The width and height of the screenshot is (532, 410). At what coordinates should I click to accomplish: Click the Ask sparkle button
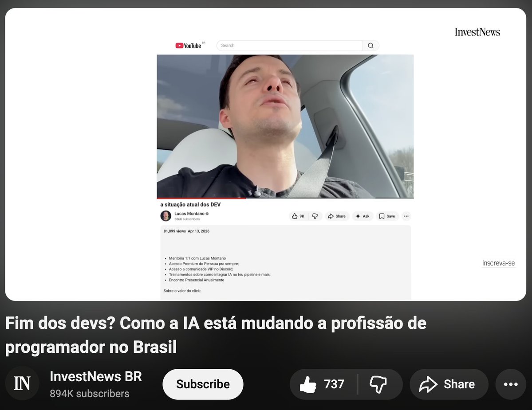pos(363,216)
